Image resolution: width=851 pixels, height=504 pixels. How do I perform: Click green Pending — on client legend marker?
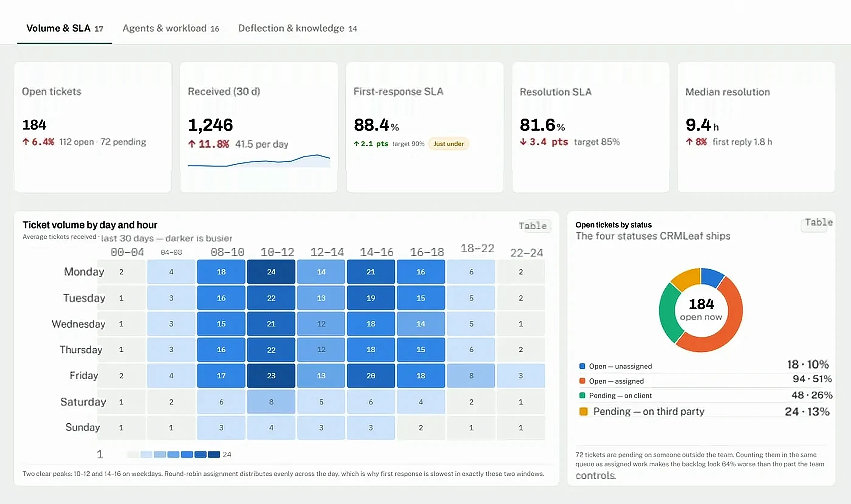(582, 395)
